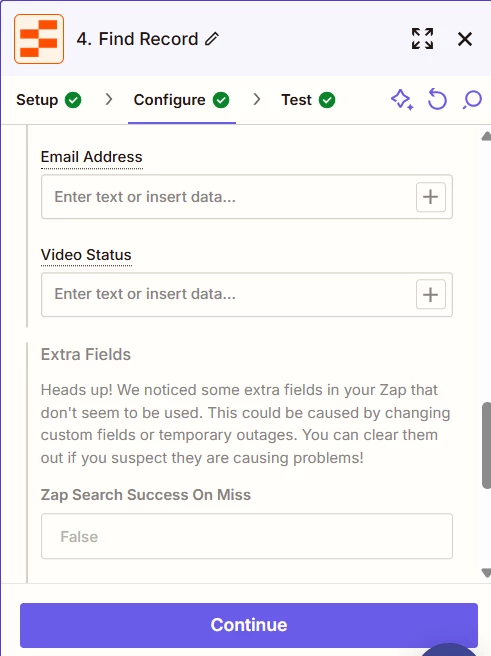Click the search magnifier icon
This screenshot has height=656, width=491.
click(x=472, y=100)
